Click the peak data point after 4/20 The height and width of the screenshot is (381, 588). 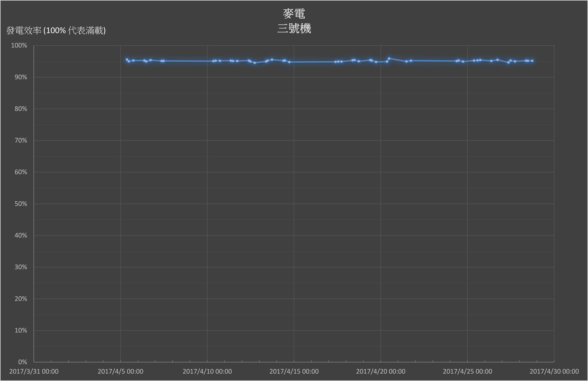pyautogui.click(x=389, y=59)
